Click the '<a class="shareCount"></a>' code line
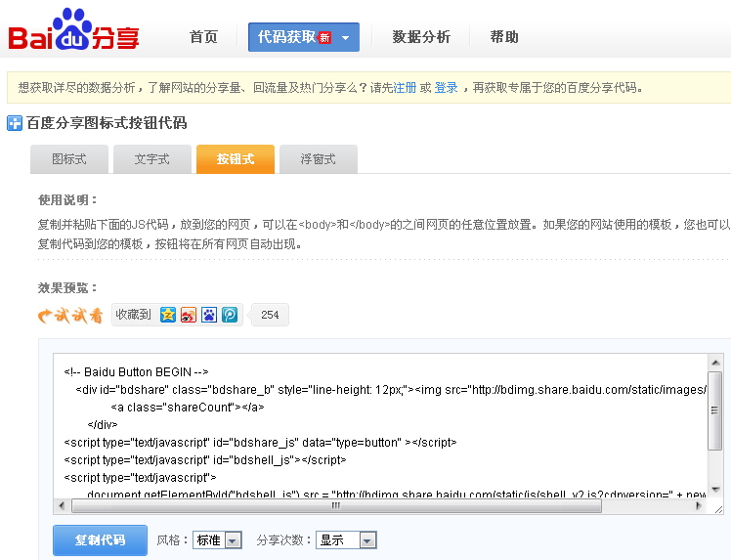Screen dimensions: 731x560 [188, 408]
